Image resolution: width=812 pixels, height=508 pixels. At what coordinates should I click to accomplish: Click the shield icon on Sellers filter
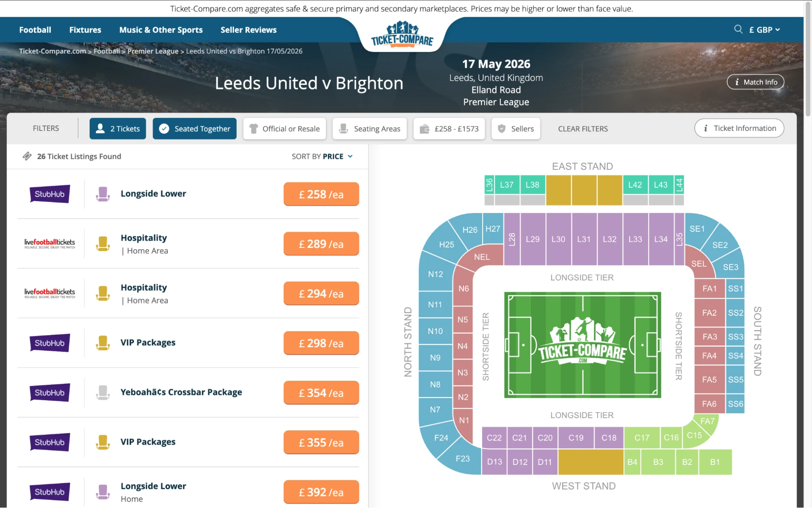tap(501, 128)
